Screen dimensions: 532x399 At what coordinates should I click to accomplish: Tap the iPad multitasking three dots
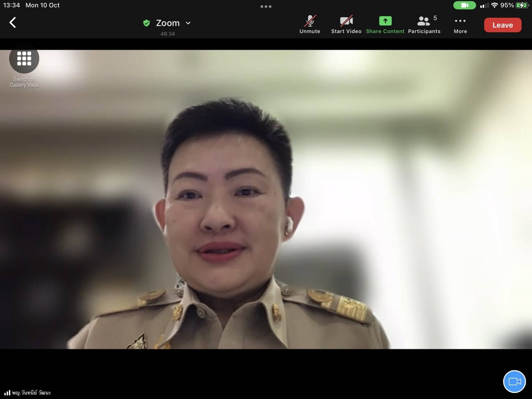pos(266,6)
